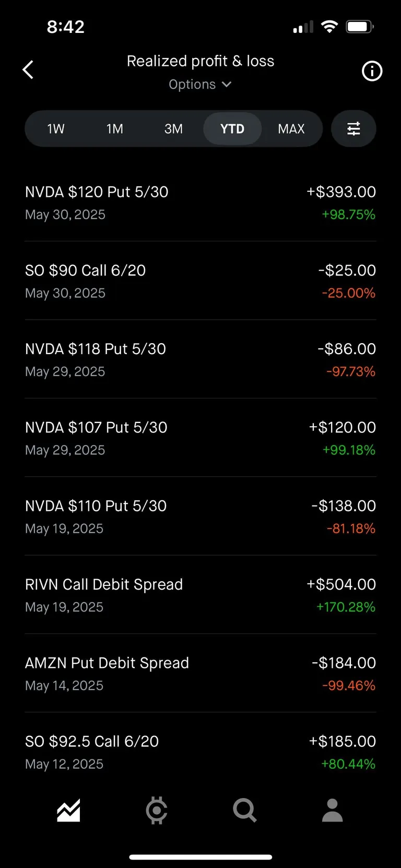401x868 pixels.
Task: View the SO $92.5 Call 6/20 trade
Action: click(200, 752)
